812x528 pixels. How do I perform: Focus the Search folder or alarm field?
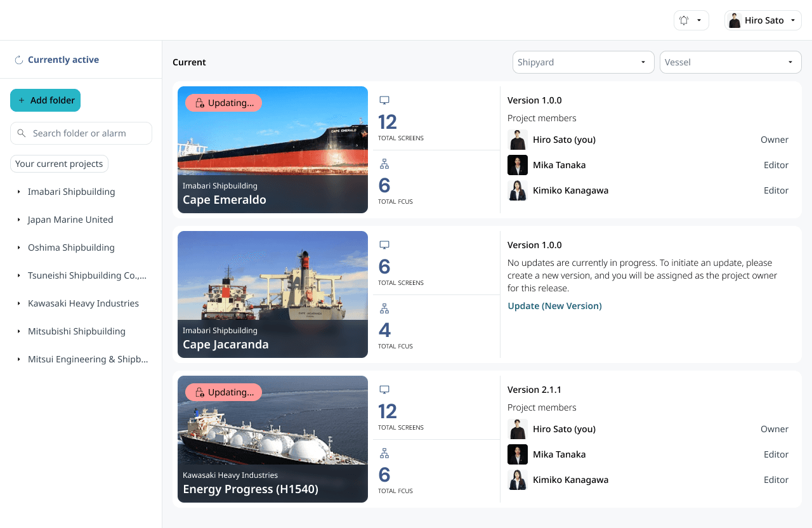(x=81, y=133)
